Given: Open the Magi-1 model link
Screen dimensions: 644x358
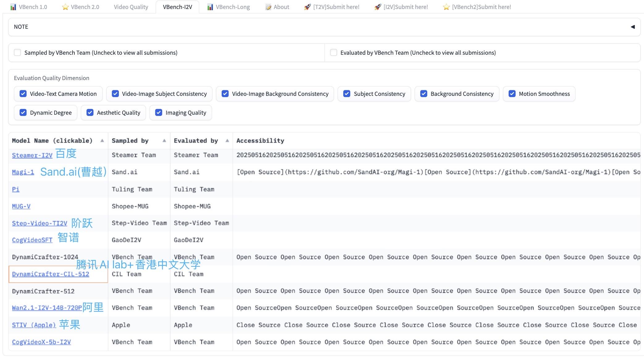Looking at the screenshot, I should [23, 172].
